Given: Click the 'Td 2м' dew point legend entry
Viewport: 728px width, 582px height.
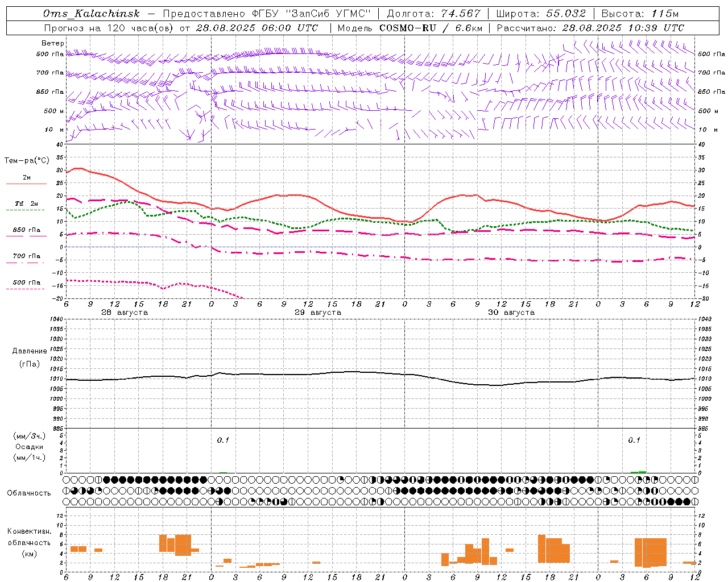Looking at the screenshot, I should click(27, 203).
